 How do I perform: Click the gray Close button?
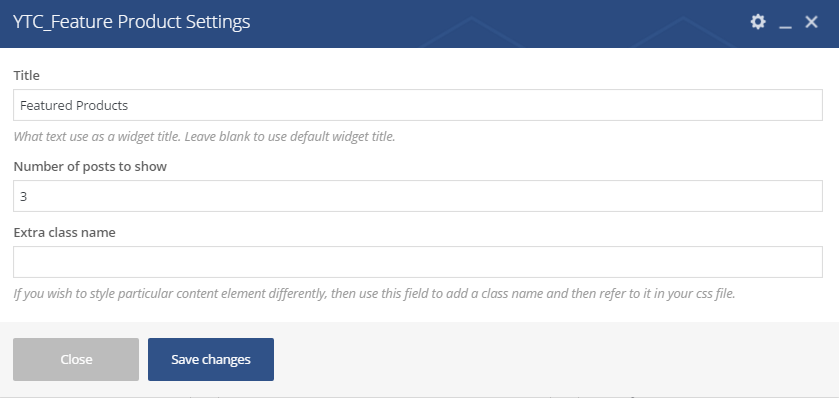[x=76, y=359]
